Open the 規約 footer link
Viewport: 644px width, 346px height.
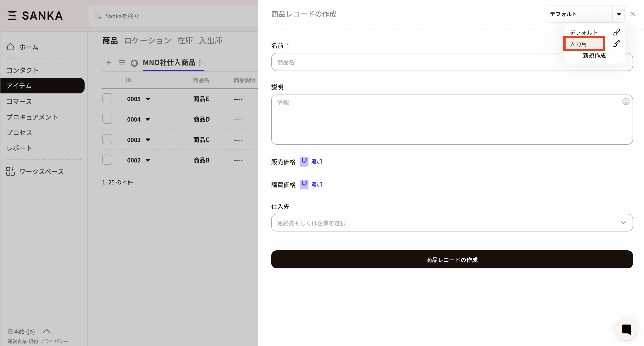click(x=33, y=341)
